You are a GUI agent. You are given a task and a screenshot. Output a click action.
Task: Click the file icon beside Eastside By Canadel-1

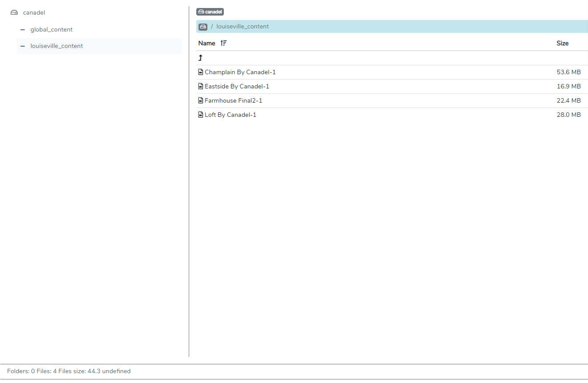(x=200, y=86)
